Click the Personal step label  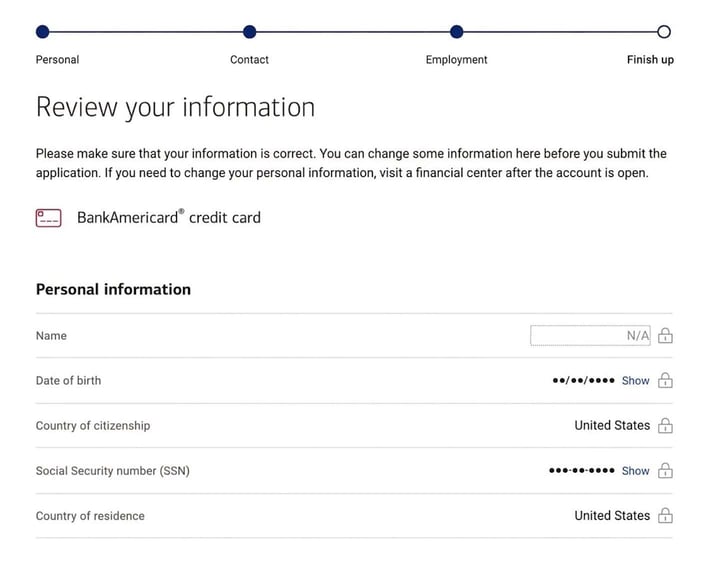tap(58, 59)
